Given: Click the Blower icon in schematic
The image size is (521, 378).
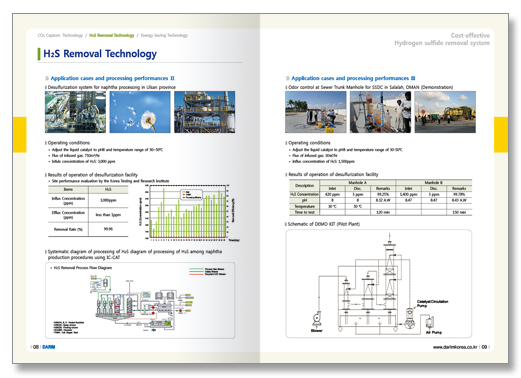Looking at the screenshot, I should coord(316,319).
